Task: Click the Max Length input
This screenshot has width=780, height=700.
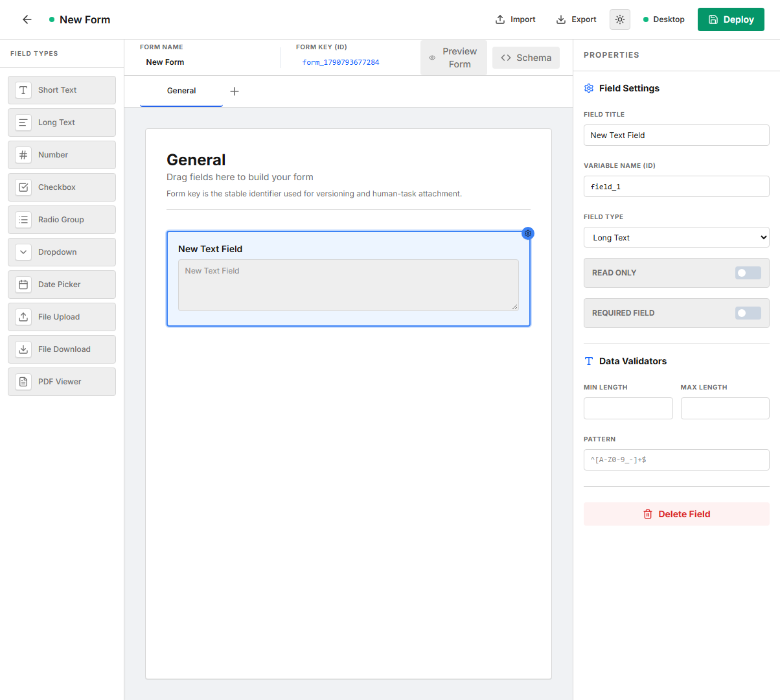Action: [x=725, y=408]
